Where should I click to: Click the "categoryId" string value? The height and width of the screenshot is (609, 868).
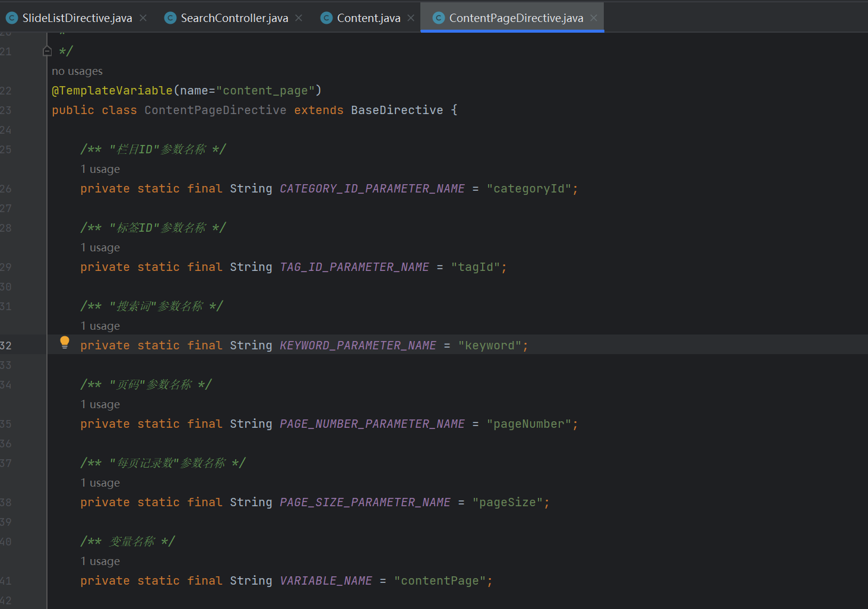[x=529, y=188]
